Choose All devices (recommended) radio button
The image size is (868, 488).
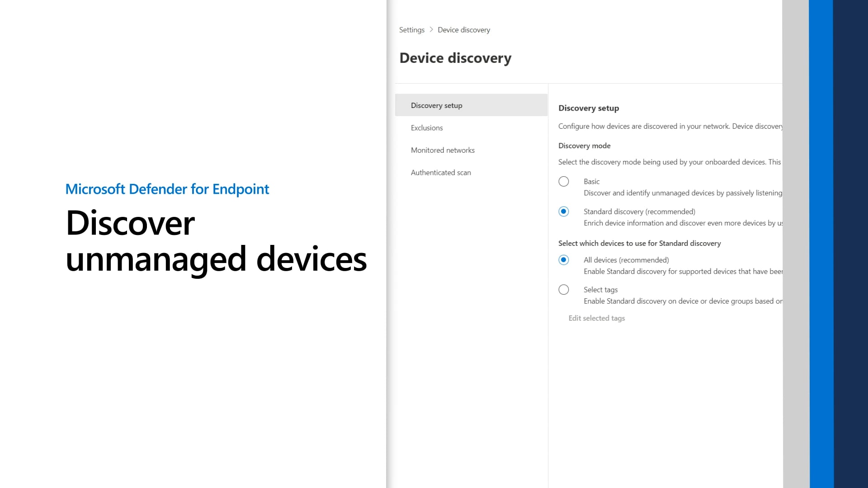(x=563, y=260)
